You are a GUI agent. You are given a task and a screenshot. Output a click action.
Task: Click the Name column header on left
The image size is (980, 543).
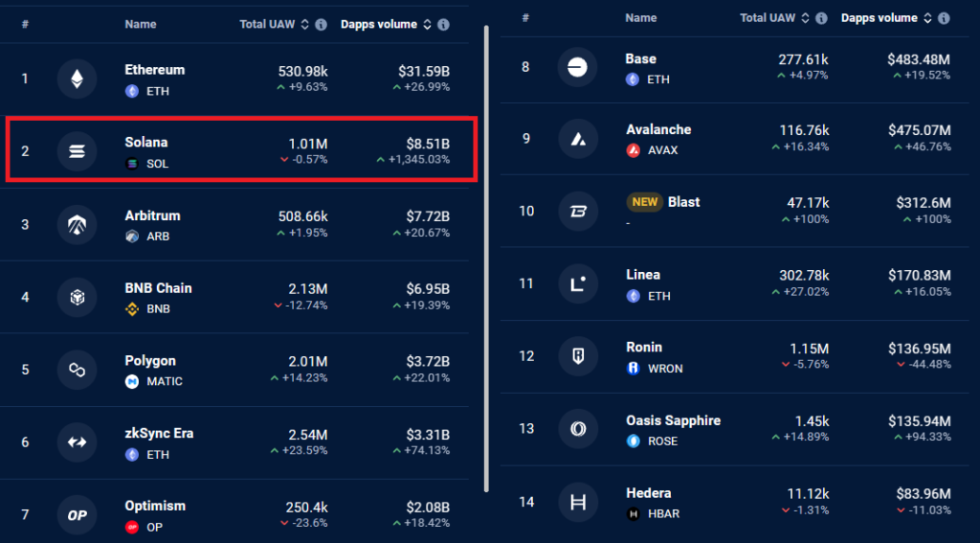pos(141,24)
